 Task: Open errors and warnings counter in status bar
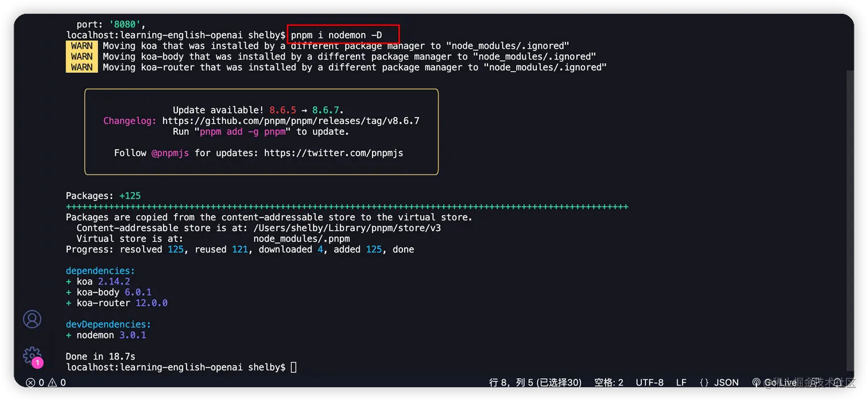tap(46, 383)
